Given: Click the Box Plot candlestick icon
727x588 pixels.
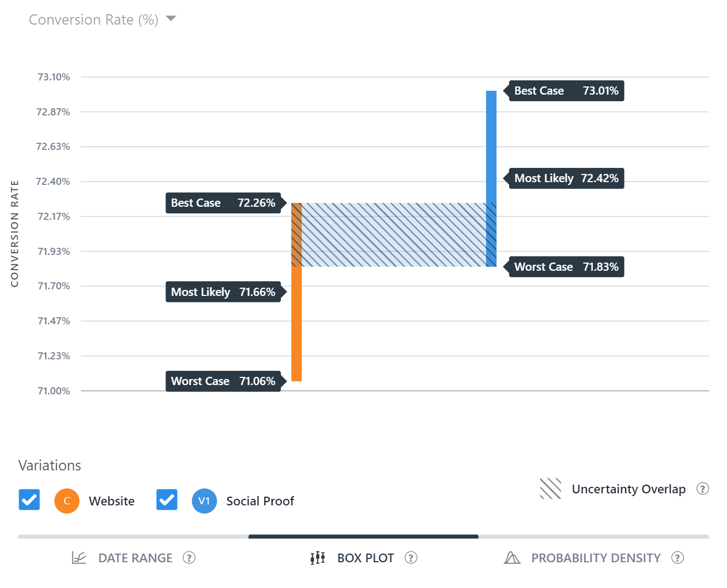Looking at the screenshot, I should 318,558.
